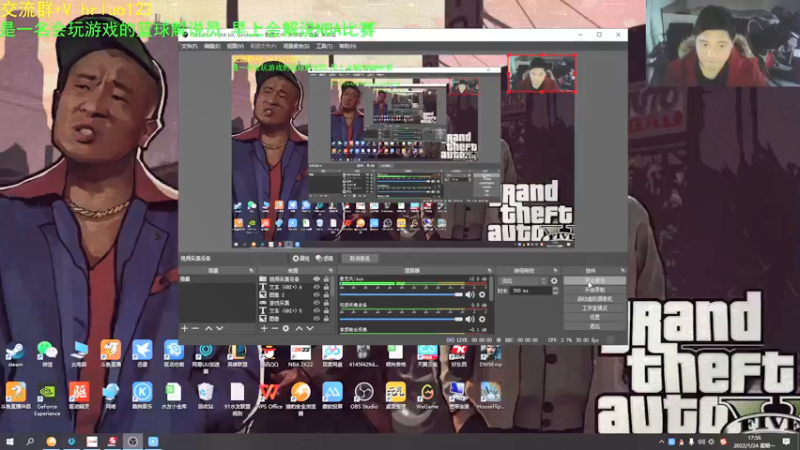Open the 视图(V) menu
The height and width of the screenshot is (450, 800).
235,46
